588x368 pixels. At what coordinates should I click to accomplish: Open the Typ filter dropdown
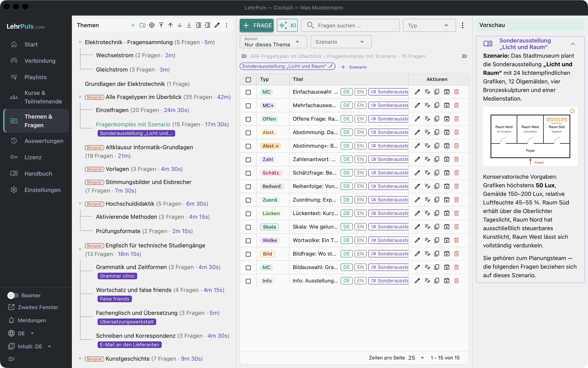click(429, 25)
